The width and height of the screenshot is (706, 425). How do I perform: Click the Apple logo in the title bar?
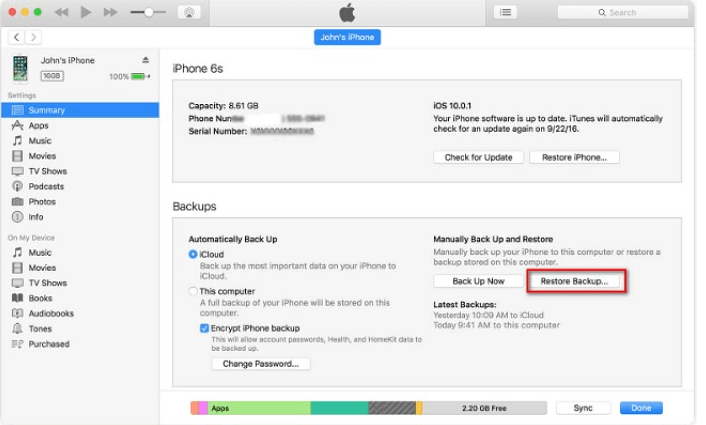pyautogui.click(x=347, y=13)
